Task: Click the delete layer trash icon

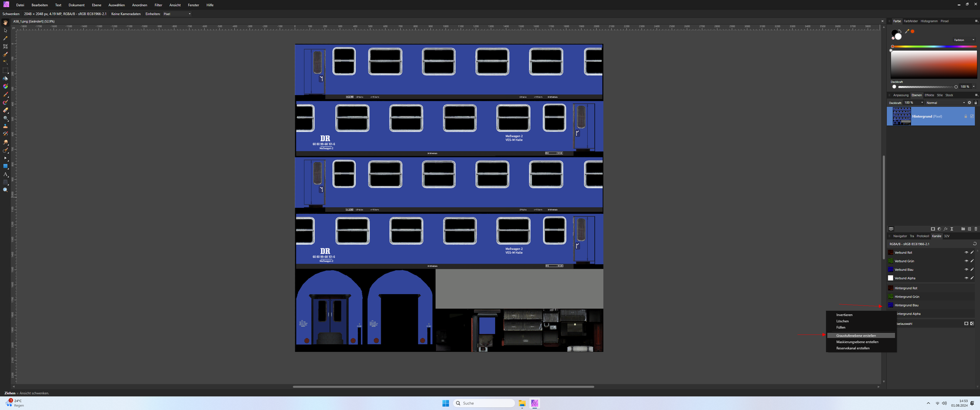Action: [976, 229]
